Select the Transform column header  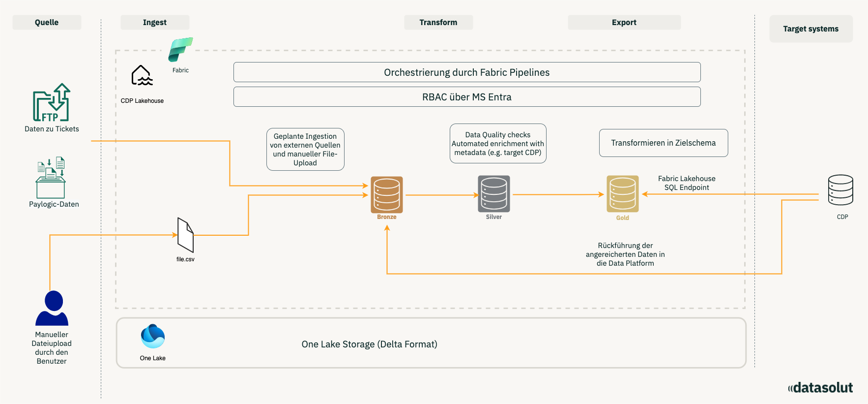point(438,23)
